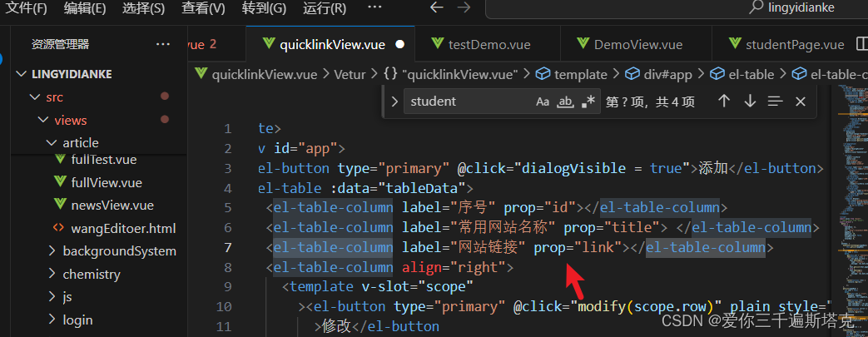Image resolution: width=868 pixels, height=337 pixels.
Task: Close the find widget
Action: (801, 102)
